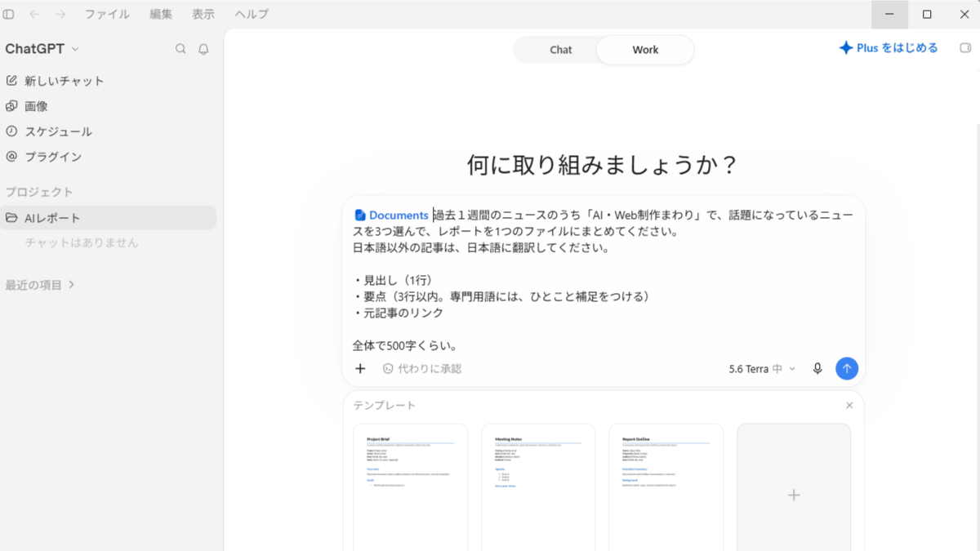The height and width of the screenshot is (551, 980).
Task: Click the 代わりに承認 option
Action: tap(422, 369)
